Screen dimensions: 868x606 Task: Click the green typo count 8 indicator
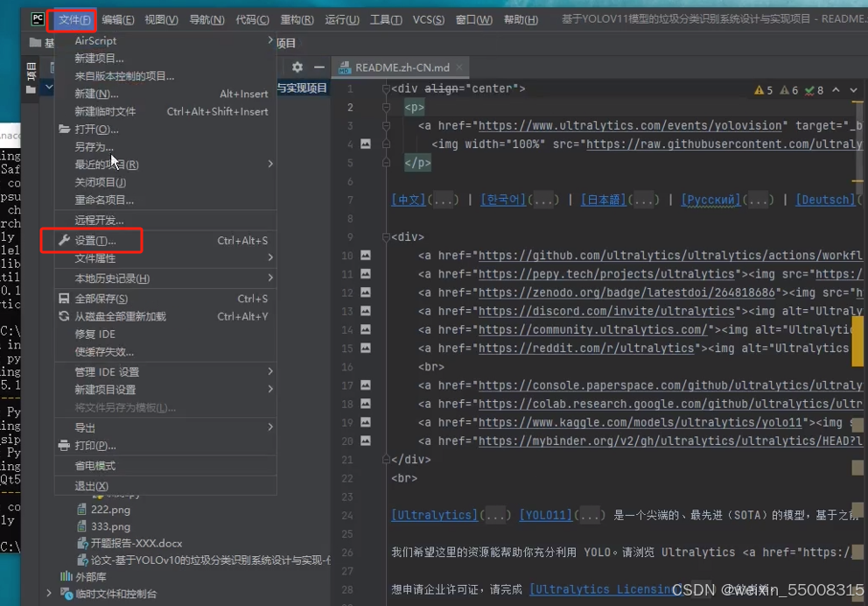coord(815,89)
